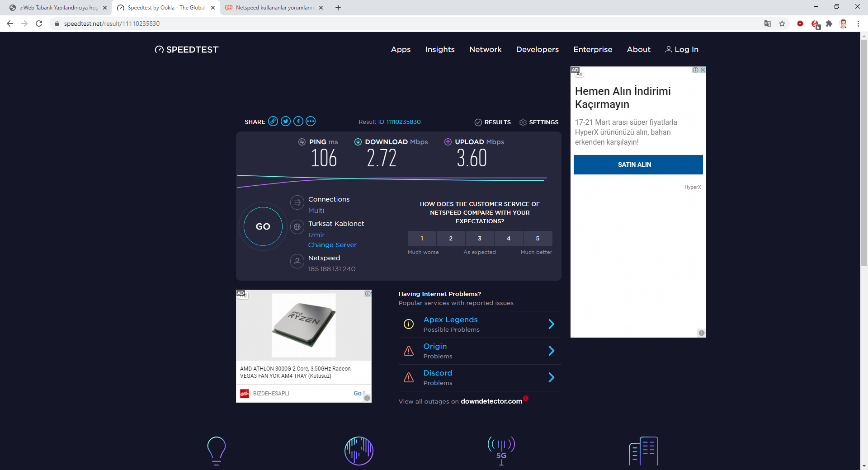Open the Apps menu
Screen dimensions: 868x470
point(401,49)
